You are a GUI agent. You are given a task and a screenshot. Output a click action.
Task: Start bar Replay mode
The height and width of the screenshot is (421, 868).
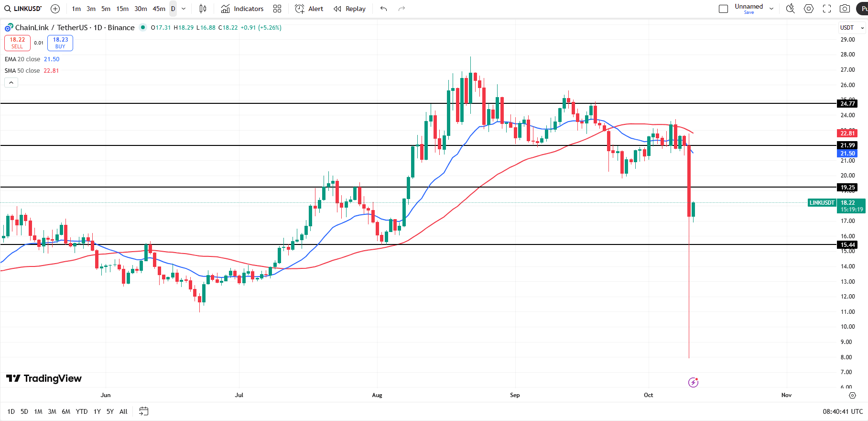[350, 9]
